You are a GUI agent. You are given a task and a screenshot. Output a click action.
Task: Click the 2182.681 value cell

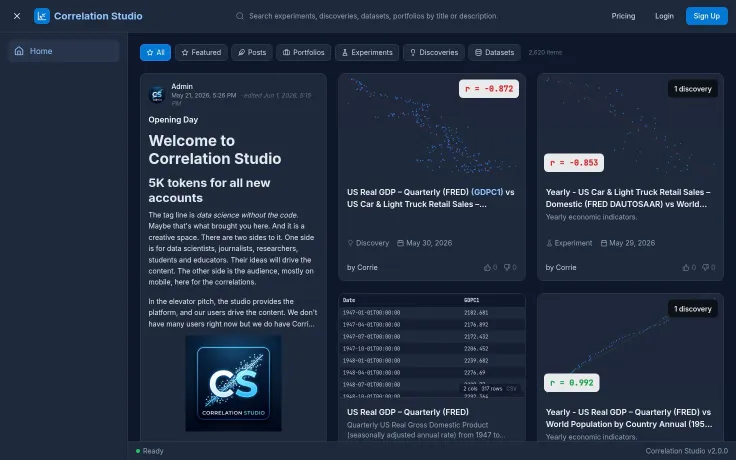click(476, 313)
